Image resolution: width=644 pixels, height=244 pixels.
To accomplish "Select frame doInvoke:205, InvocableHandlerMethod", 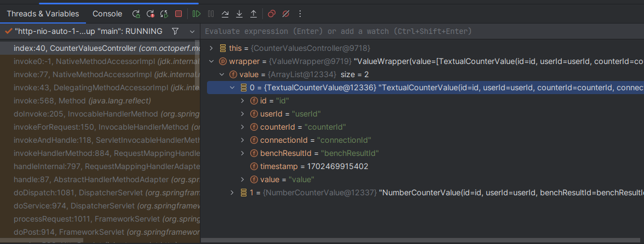I will tap(100, 114).
